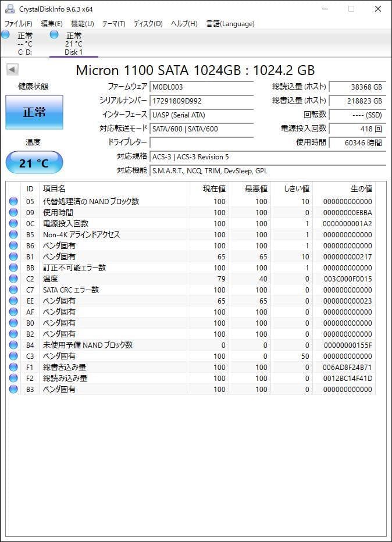Image resolution: width=392 pixels, height=542 pixels.
Task: Click status orb for attribute C2
Action: pyautogui.click(x=13, y=279)
